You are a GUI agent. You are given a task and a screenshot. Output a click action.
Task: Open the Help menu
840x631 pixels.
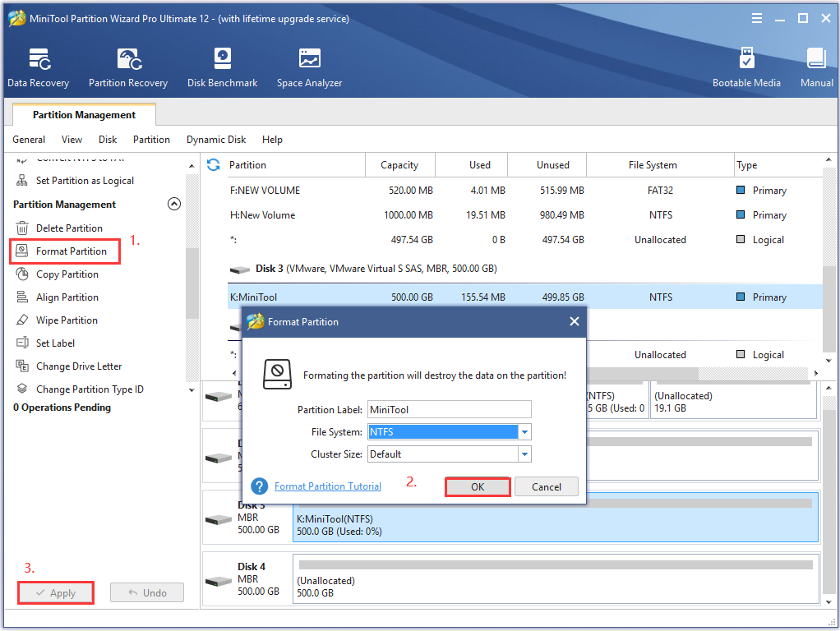point(272,140)
